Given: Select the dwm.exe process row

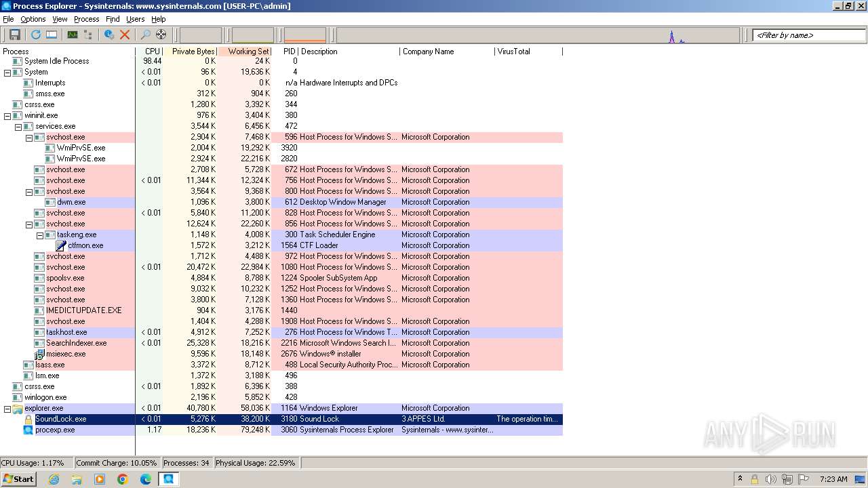Looking at the screenshot, I should coord(281,202).
